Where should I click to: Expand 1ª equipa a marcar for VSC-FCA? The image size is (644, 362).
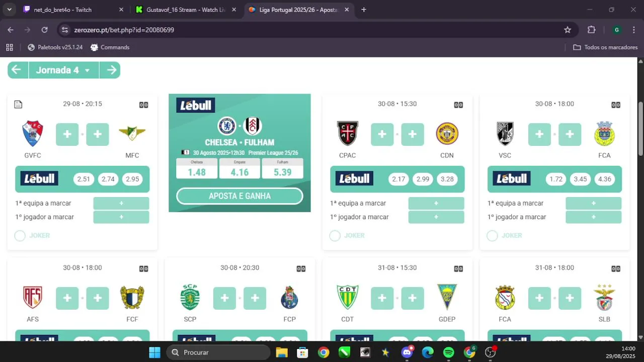(x=594, y=203)
